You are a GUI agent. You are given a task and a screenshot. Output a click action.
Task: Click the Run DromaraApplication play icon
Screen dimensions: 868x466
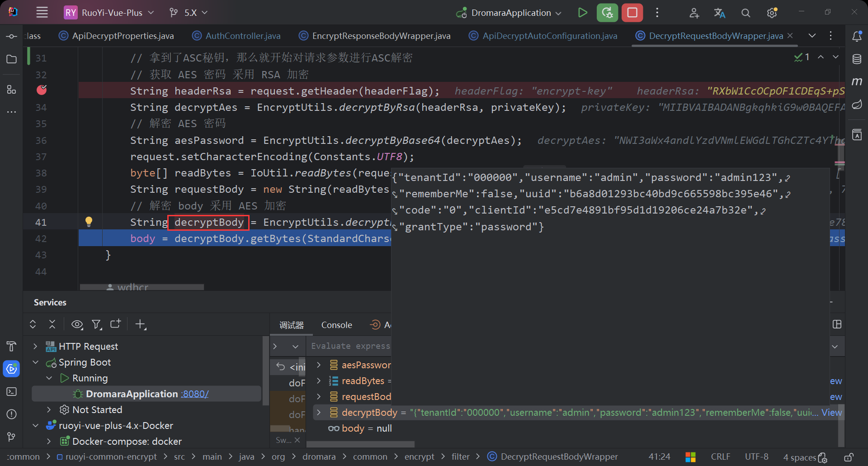583,13
